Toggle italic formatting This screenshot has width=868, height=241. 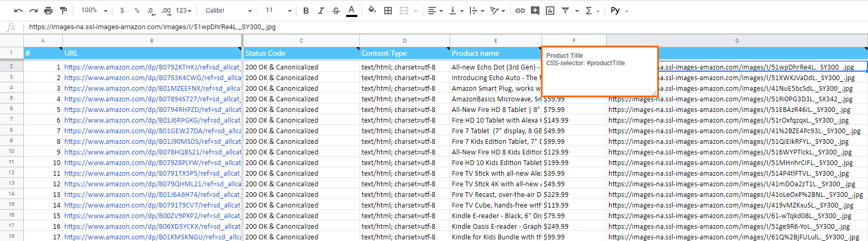tap(321, 11)
